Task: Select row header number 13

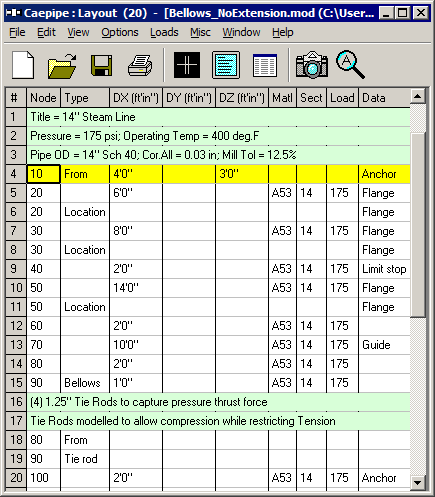Action: point(16,345)
